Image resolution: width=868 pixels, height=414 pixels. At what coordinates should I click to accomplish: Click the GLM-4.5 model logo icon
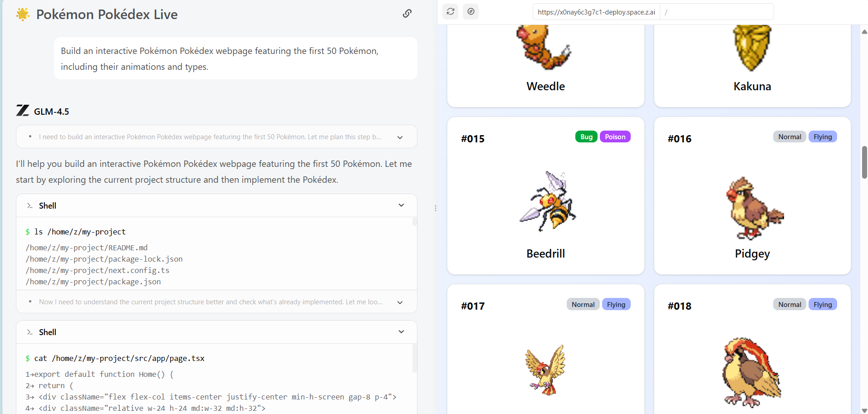[x=23, y=111]
